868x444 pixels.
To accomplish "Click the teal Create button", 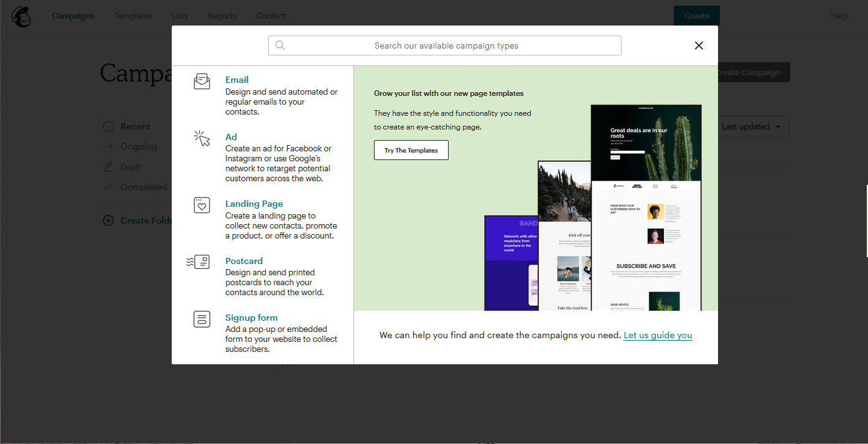I will point(696,16).
